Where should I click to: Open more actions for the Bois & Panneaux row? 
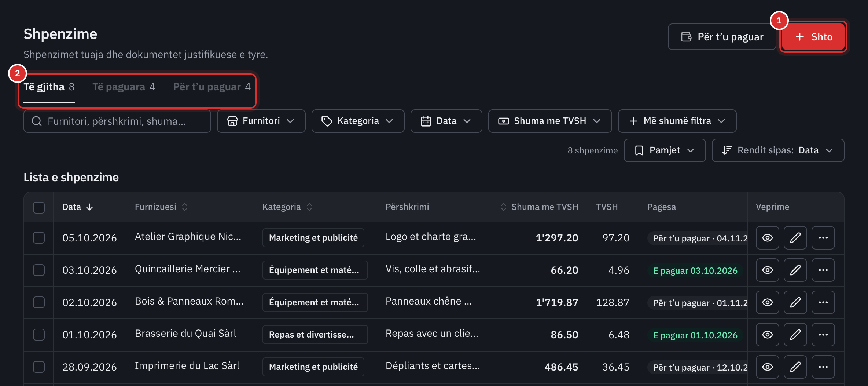tap(823, 302)
